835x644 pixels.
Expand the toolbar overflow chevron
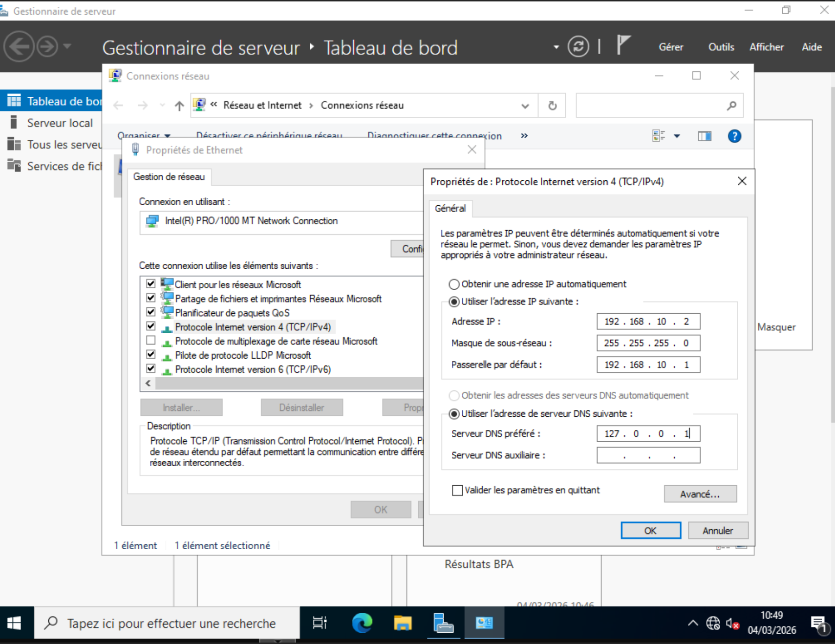(524, 136)
